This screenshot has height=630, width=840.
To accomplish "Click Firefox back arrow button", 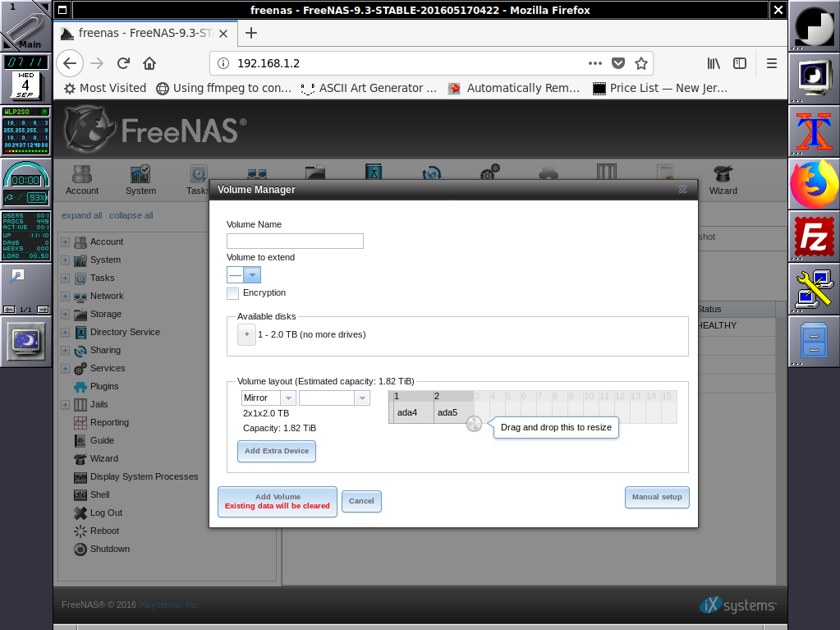I will coord(70,63).
